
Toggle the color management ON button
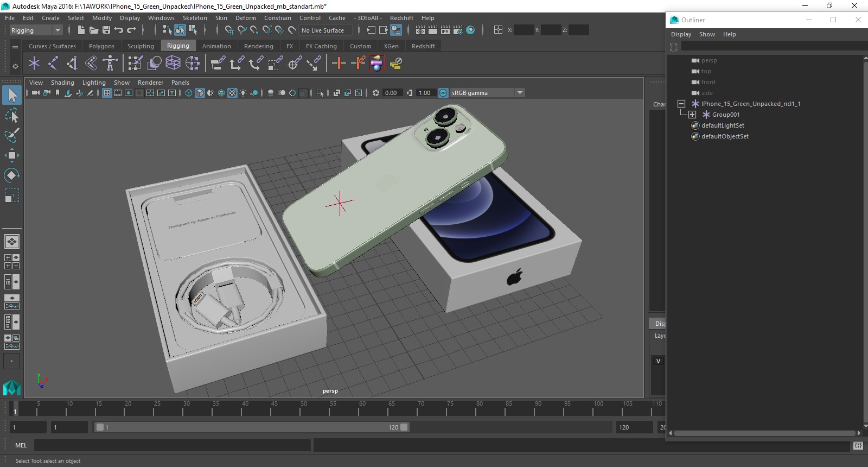443,93
